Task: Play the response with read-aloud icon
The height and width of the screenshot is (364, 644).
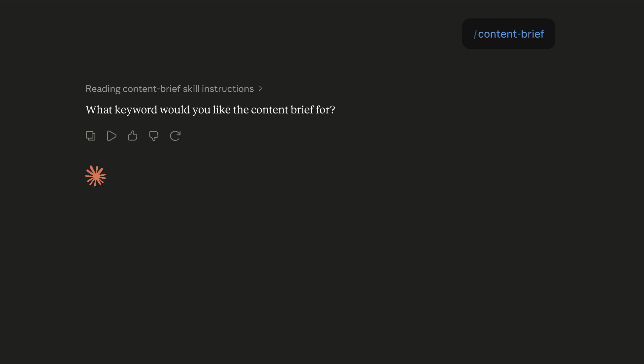Action: click(x=112, y=136)
